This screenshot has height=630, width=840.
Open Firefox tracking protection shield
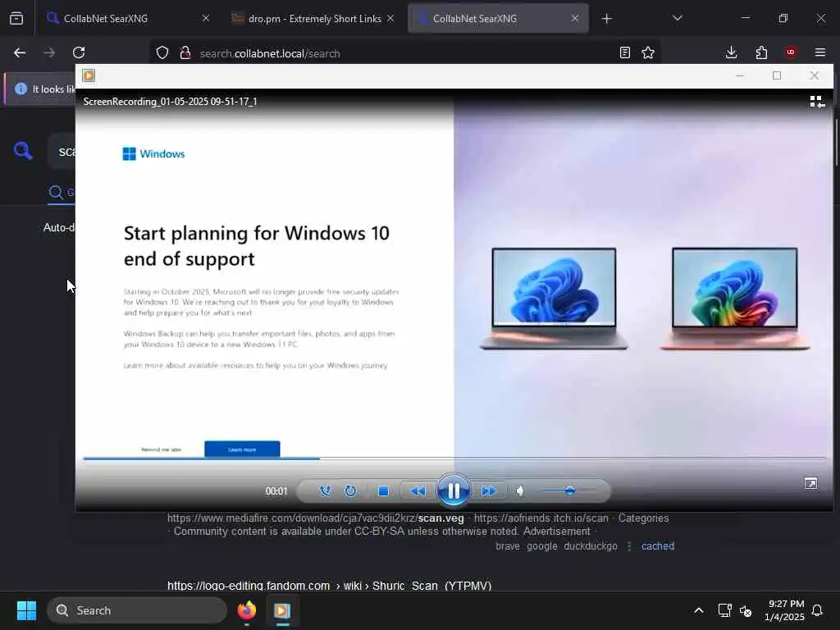pyautogui.click(x=162, y=53)
